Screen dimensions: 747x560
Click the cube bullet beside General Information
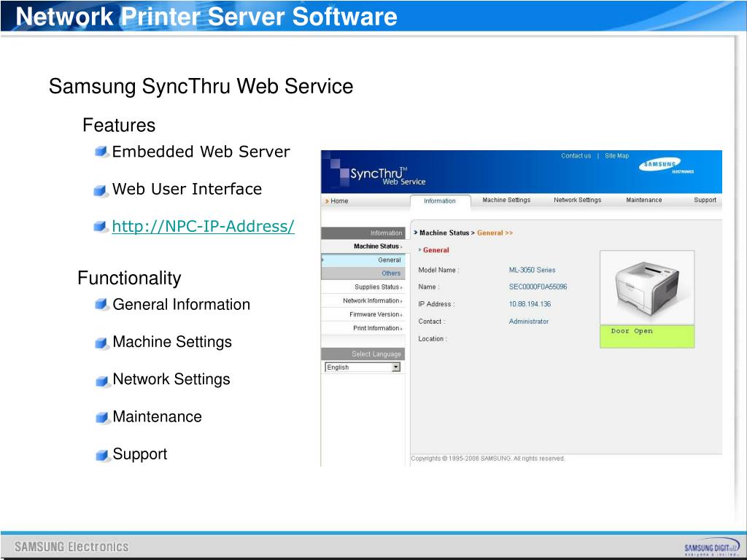click(x=101, y=305)
